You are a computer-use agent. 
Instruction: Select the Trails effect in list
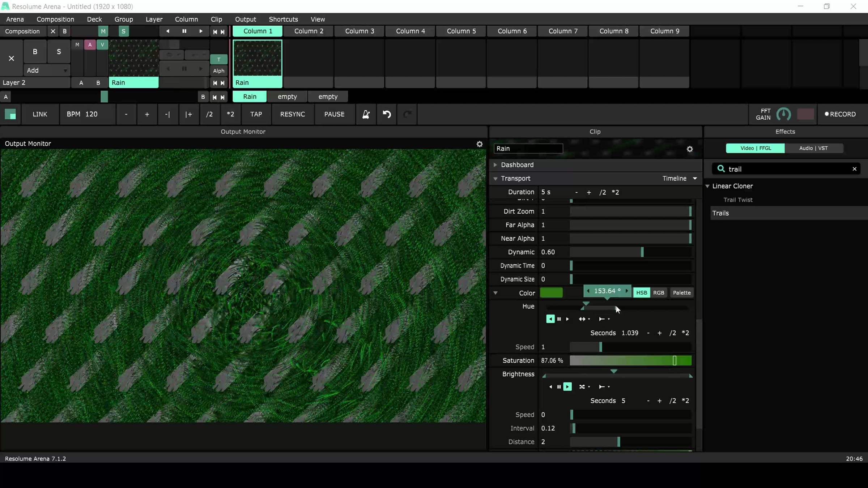pos(720,213)
